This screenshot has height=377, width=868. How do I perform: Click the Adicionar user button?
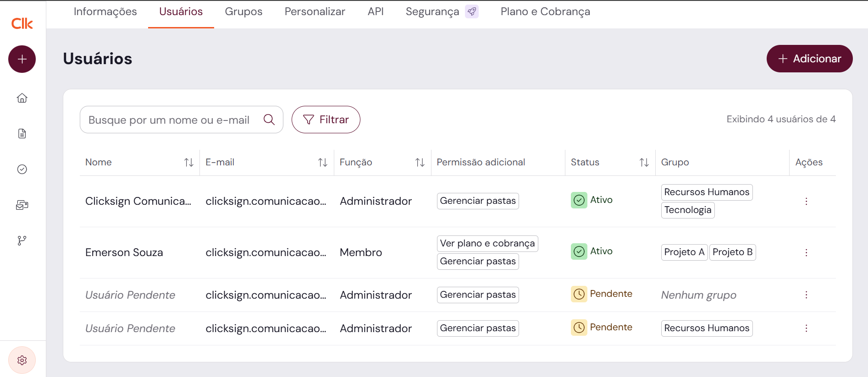click(x=809, y=59)
